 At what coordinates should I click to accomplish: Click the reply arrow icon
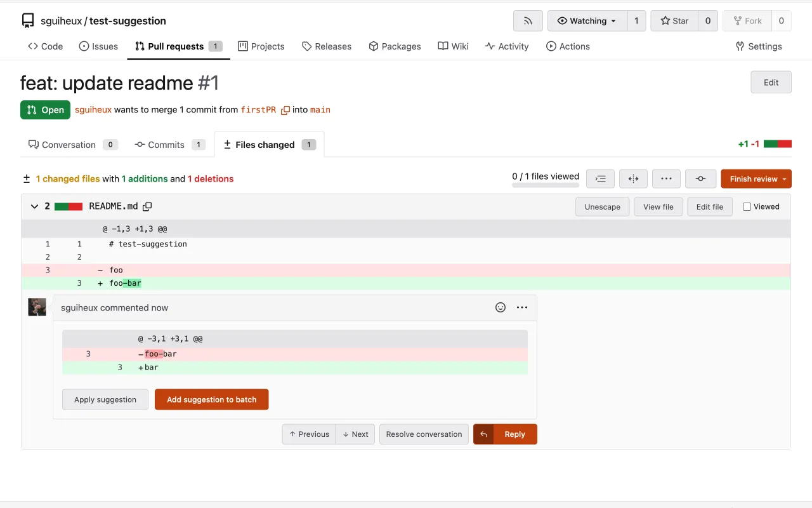pyautogui.click(x=483, y=434)
